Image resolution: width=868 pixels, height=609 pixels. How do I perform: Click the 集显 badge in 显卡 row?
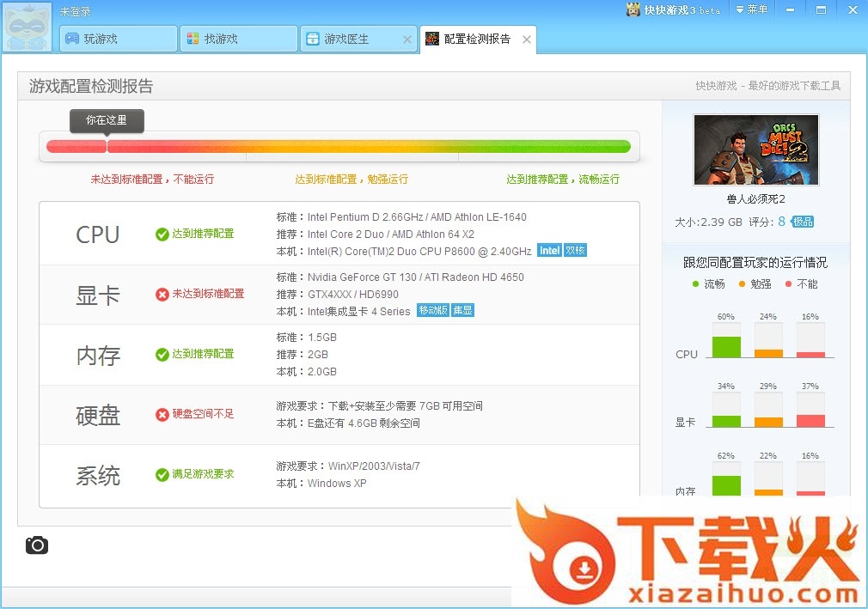[x=463, y=311]
